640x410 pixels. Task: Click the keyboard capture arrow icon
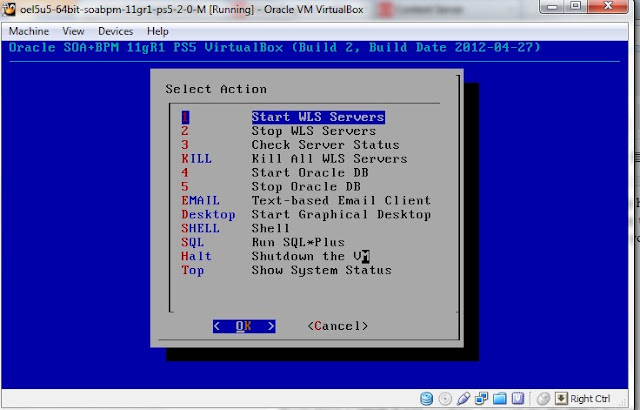coord(562,398)
